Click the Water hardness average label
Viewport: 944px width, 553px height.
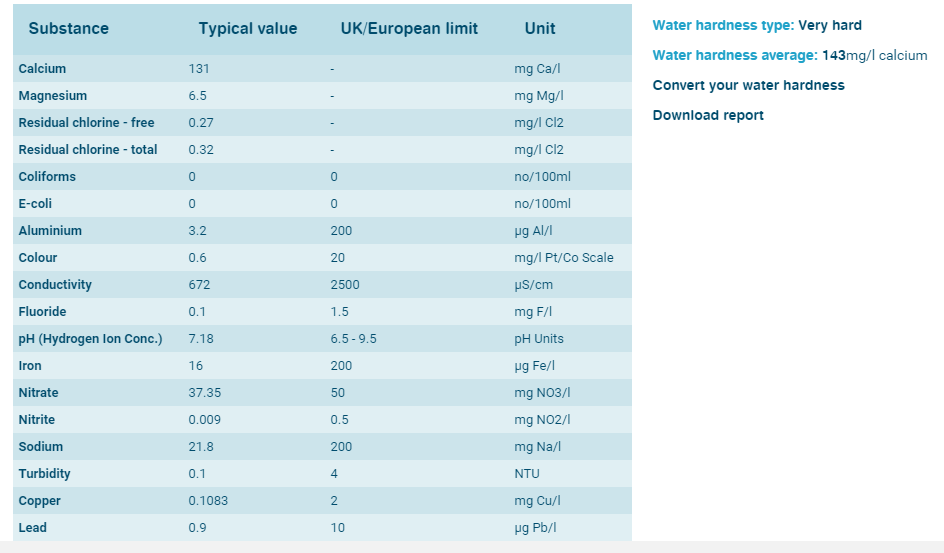(735, 56)
